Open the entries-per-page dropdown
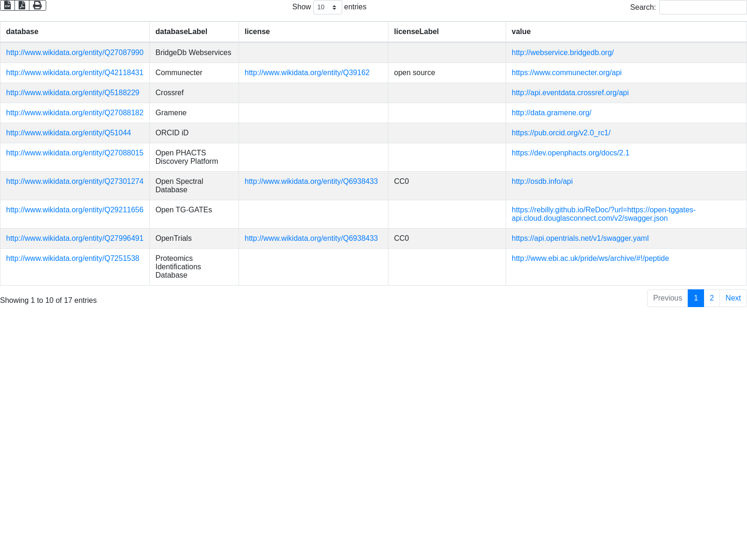747x560 pixels. [x=327, y=7]
